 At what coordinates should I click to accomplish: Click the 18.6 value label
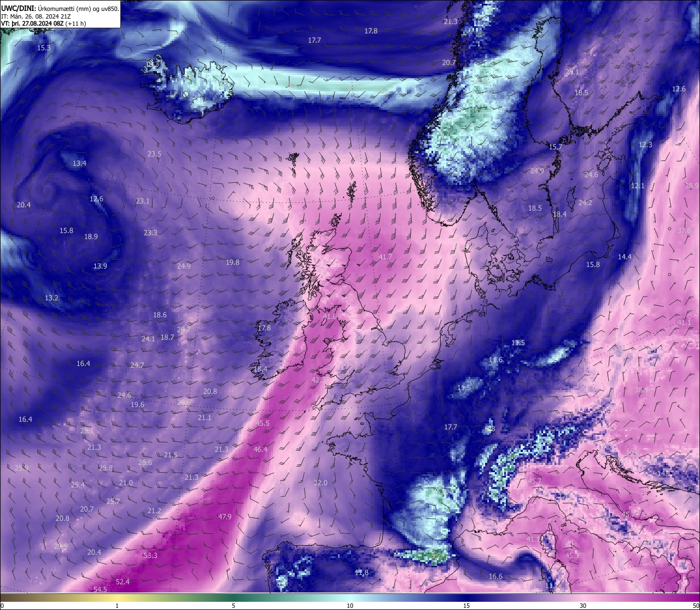(x=160, y=315)
